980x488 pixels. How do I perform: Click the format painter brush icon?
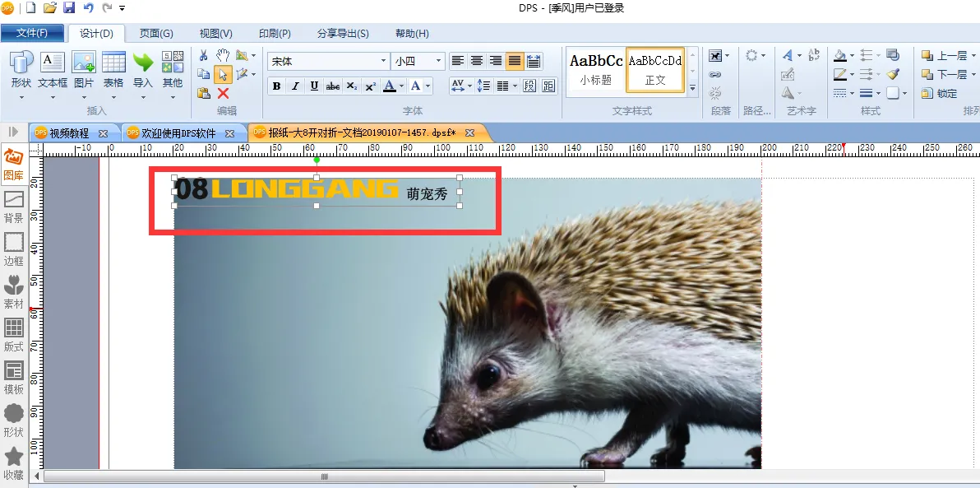pos(893,74)
